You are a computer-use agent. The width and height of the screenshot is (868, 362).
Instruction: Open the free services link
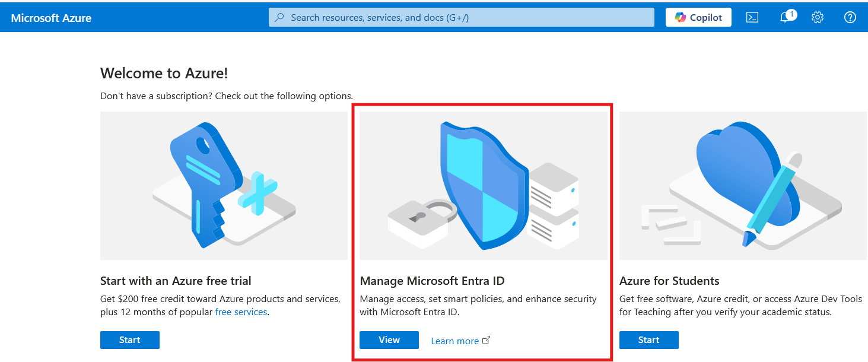click(241, 312)
